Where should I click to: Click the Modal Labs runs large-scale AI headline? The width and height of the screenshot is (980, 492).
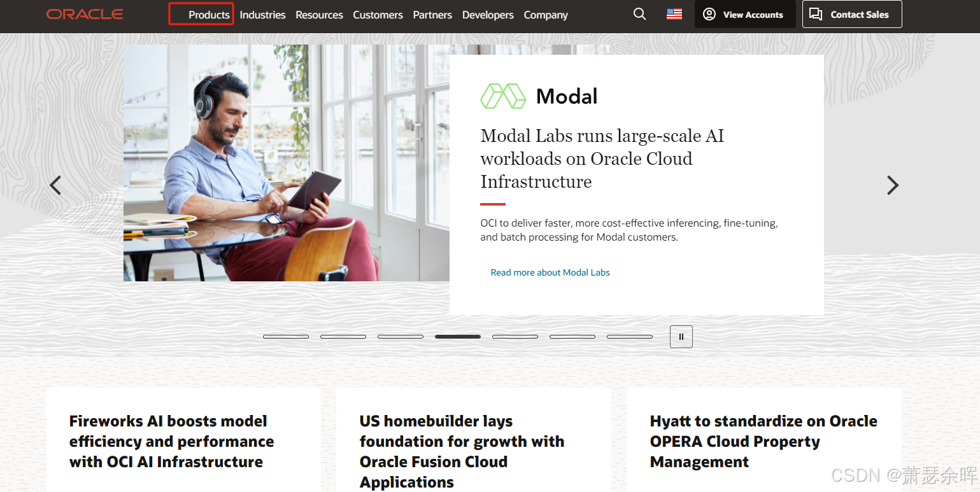[x=602, y=158]
